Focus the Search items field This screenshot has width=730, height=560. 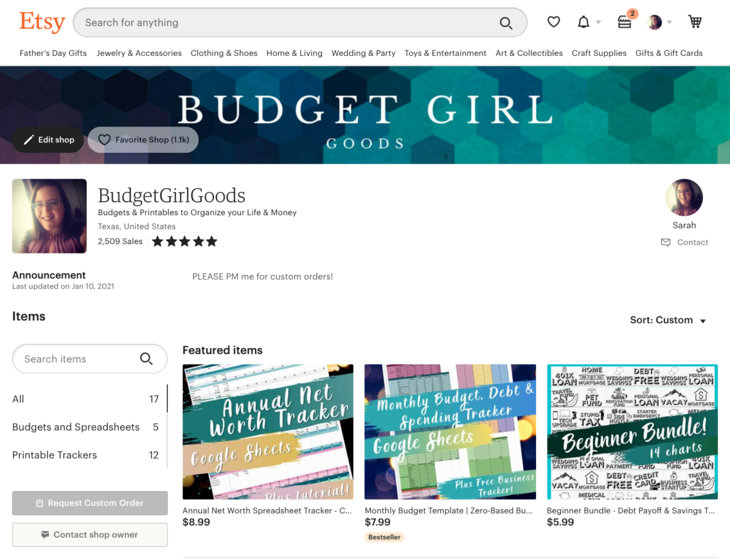(90, 359)
